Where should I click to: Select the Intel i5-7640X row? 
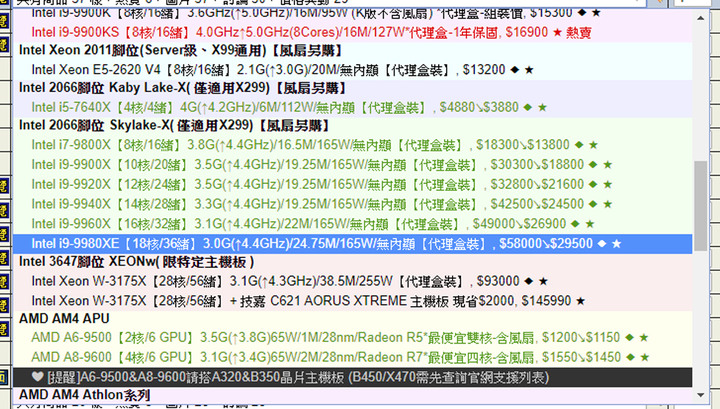352,107
